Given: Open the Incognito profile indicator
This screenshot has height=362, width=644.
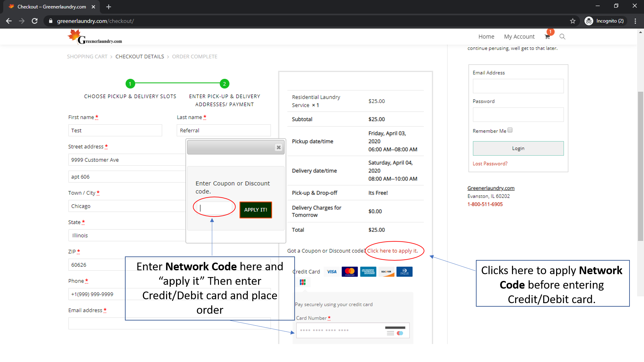Looking at the screenshot, I should click(605, 21).
